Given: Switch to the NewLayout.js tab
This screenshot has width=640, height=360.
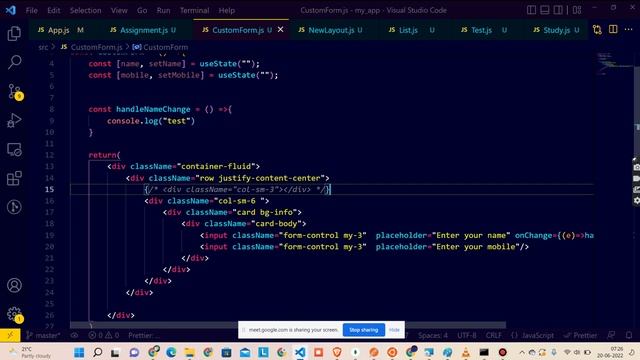Looking at the screenshot, I should [331, 30].
